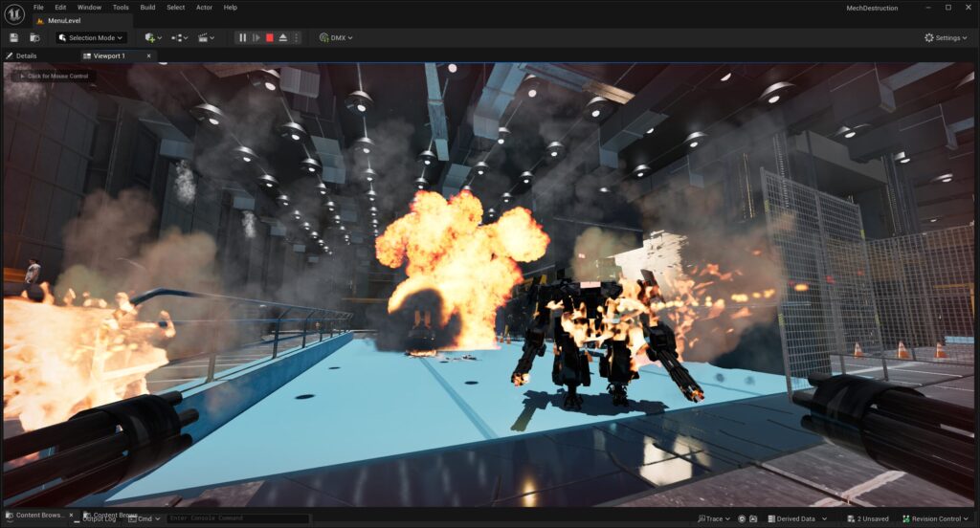
Task: Open the Cinematics clapperboard dropdown
Action: pyautogui.click(x=206, y=37)
